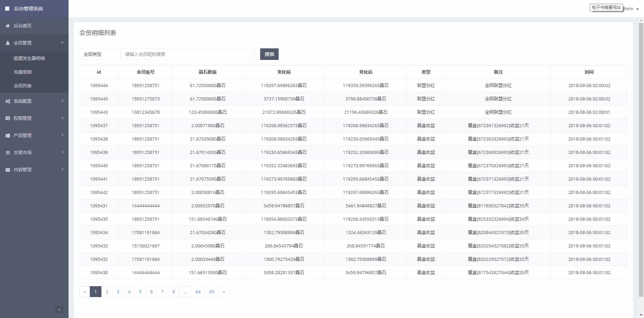
Task: Click the home icon beside 后台首页
Action: [x=8, y=26]
